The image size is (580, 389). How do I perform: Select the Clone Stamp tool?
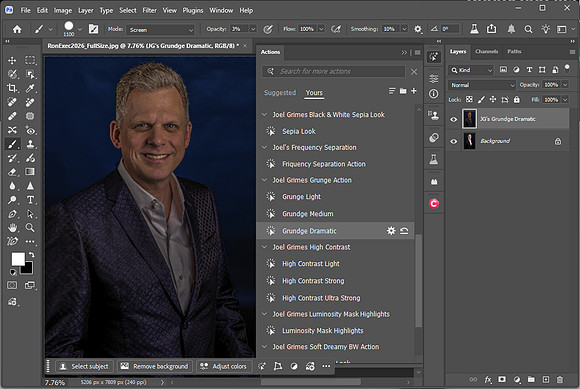pos(30,144)
